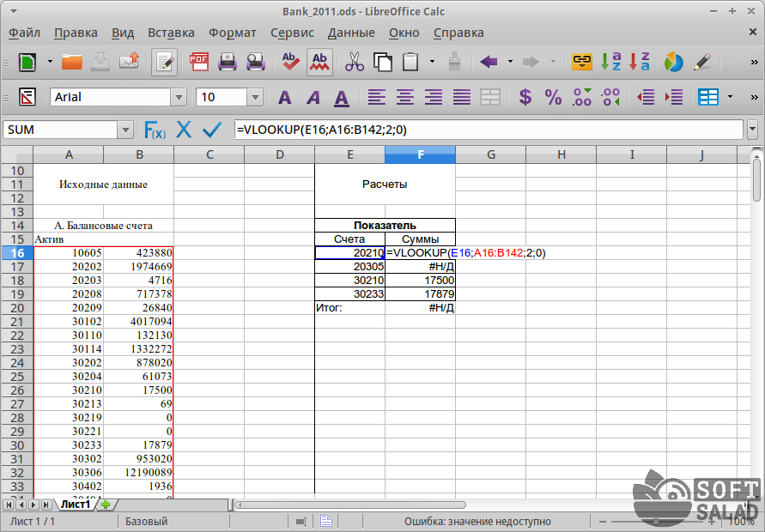Toggle Underline formatting

tap(342, 98)
